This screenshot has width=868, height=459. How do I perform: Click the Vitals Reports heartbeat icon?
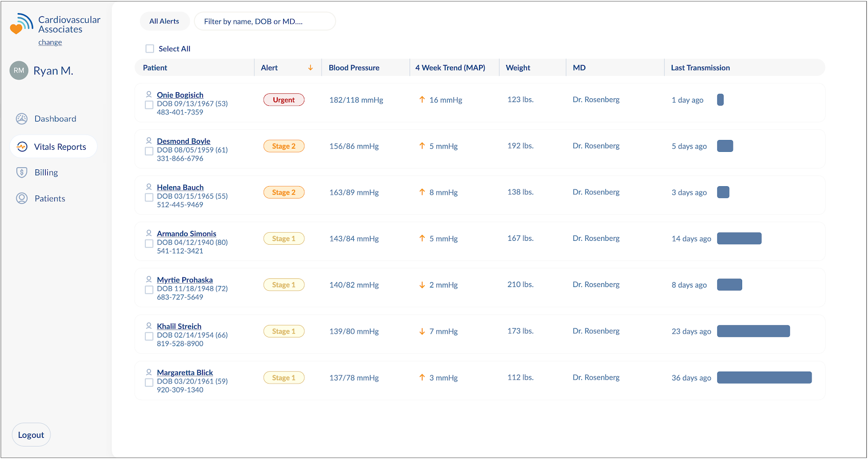(22, 146)
